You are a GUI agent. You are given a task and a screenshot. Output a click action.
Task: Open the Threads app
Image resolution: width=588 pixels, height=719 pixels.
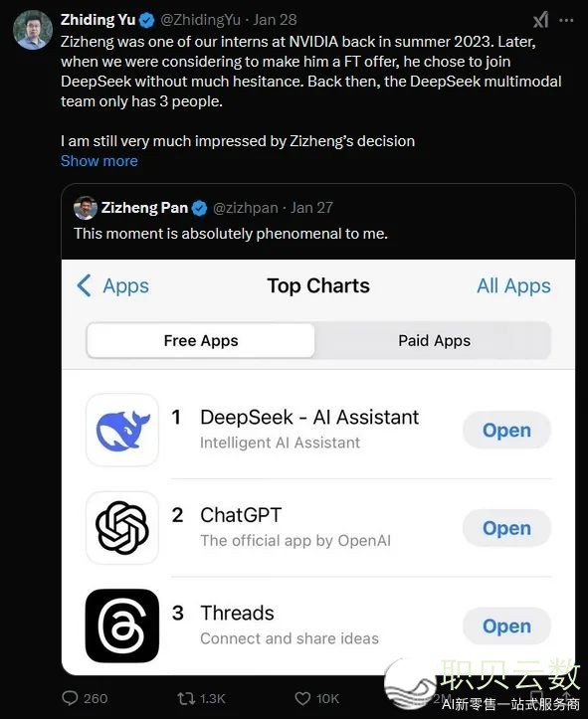tap(506, 626)
